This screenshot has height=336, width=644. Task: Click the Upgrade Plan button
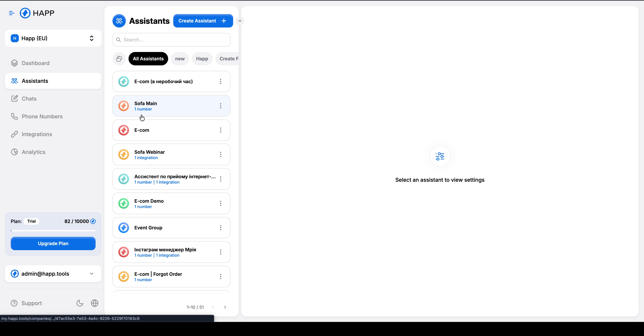pos(53,243)
